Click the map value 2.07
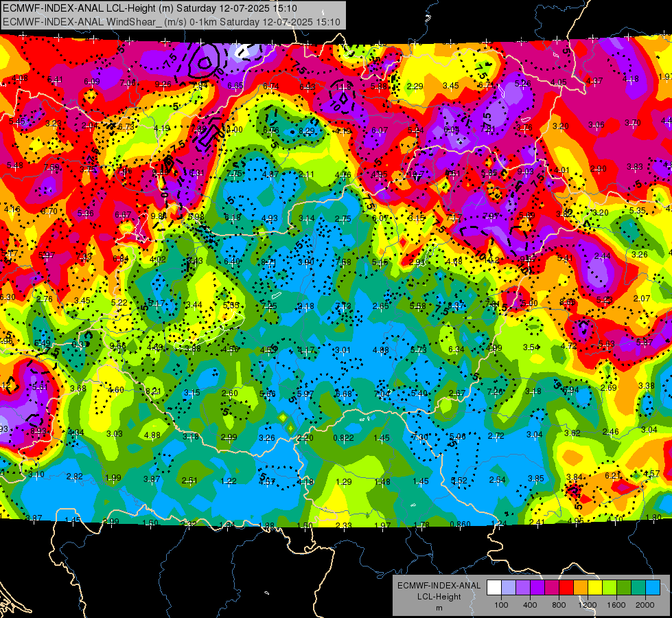This screenshot has width=672, height=618. point(642,298)
